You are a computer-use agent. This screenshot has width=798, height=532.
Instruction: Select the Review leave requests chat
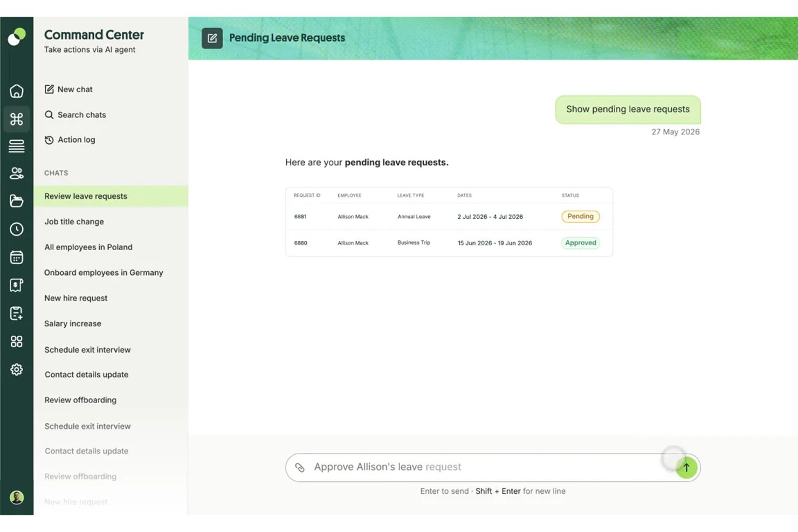coord(111,196)
